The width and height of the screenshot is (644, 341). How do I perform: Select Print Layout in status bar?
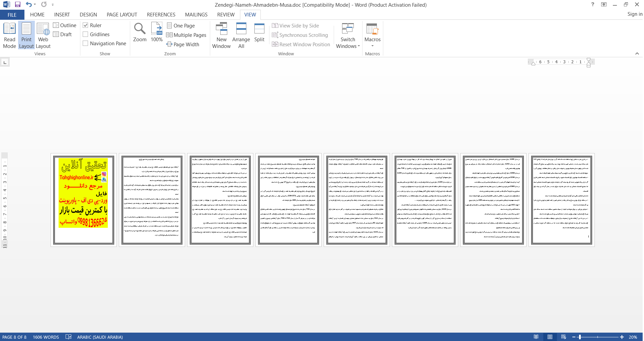click(550, 337)
